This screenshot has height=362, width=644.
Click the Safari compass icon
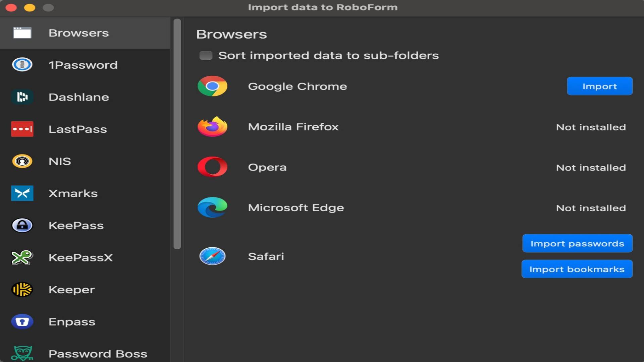212,256
